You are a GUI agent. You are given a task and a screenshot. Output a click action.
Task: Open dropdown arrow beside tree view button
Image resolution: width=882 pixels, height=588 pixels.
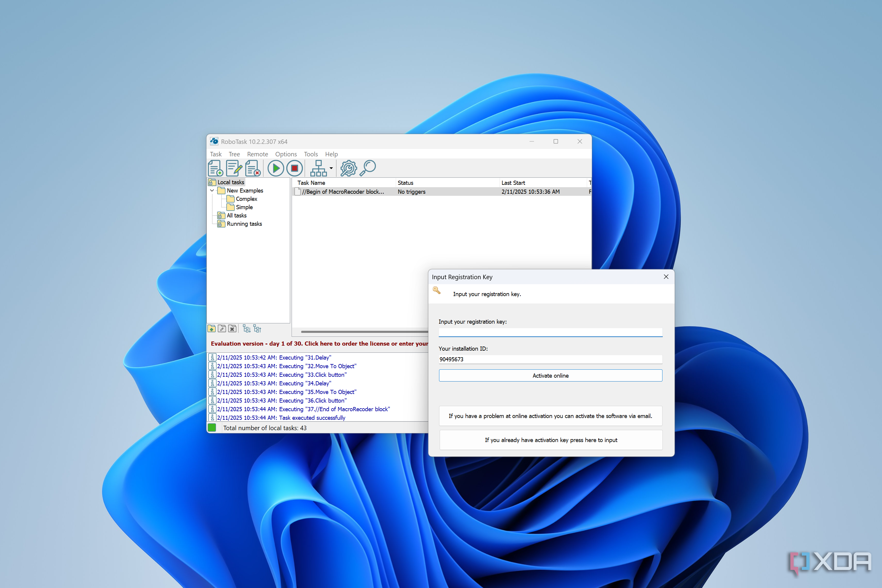click(x=330, y=168)
